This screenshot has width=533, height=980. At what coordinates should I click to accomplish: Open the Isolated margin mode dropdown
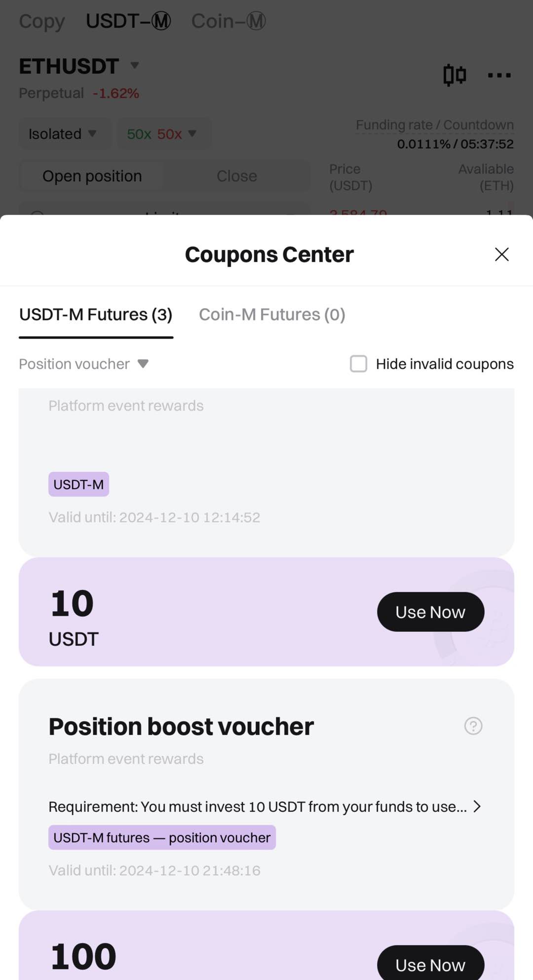(x=63, y=134)
